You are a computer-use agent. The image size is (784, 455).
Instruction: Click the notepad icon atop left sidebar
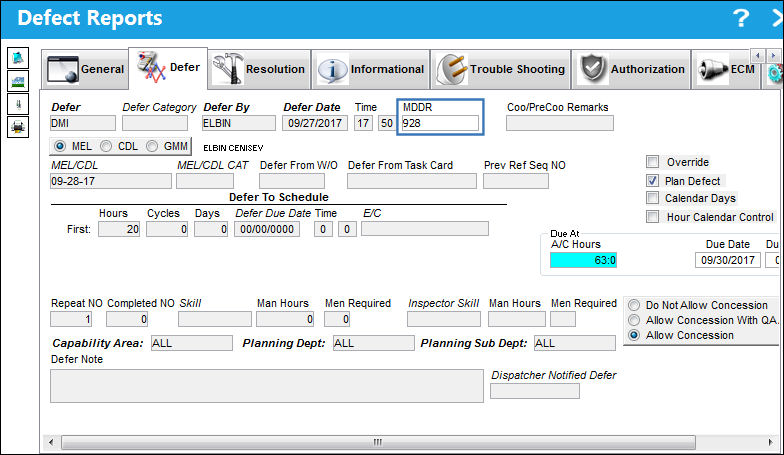pyautogui.click(x=18, y=58)
